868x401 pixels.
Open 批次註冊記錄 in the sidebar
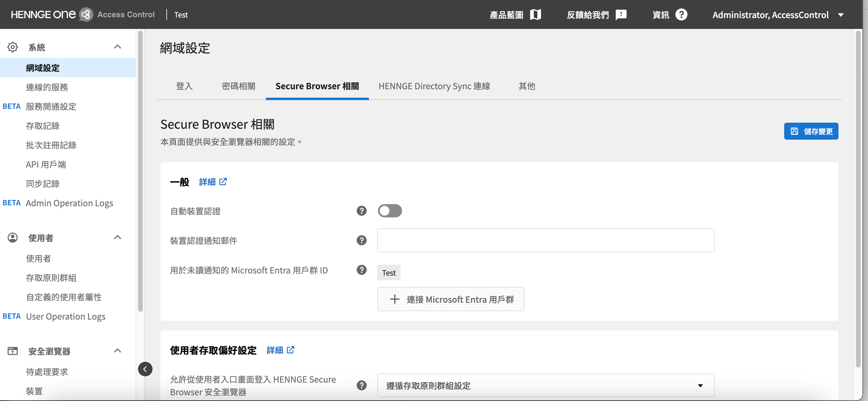(51, 145)
